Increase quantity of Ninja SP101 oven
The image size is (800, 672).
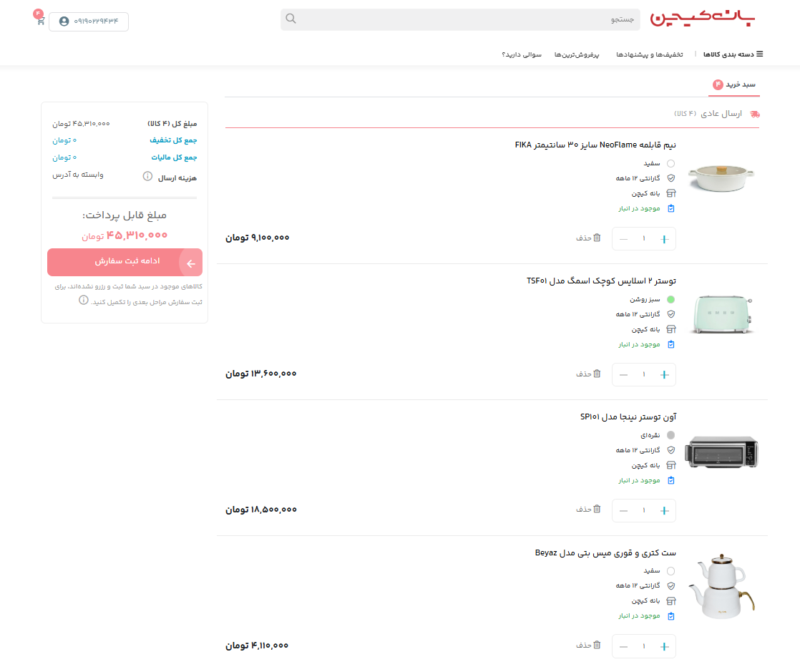pyautogui.click(x=664, y=511)
